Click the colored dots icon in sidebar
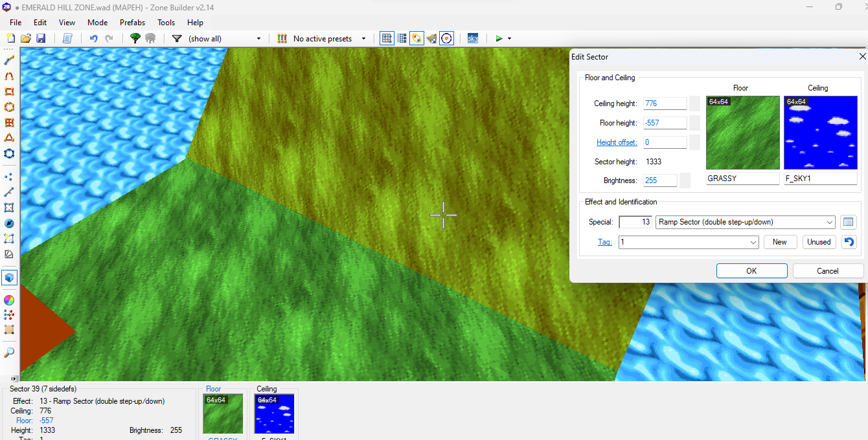868x440 pixels. [x=9, y=314]
